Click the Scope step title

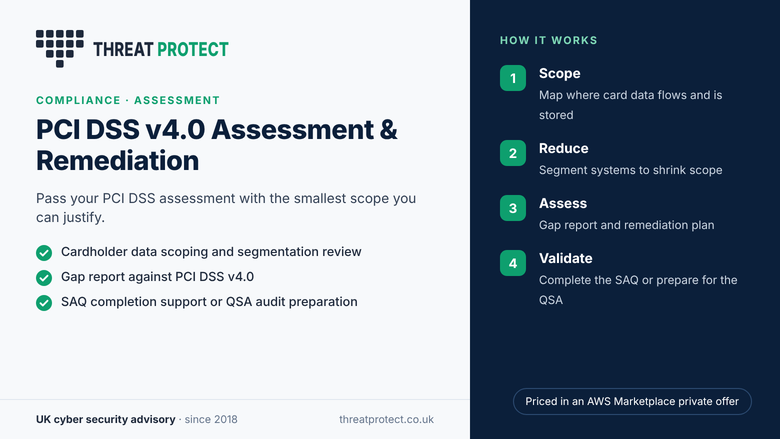click(x=560, y=73)
